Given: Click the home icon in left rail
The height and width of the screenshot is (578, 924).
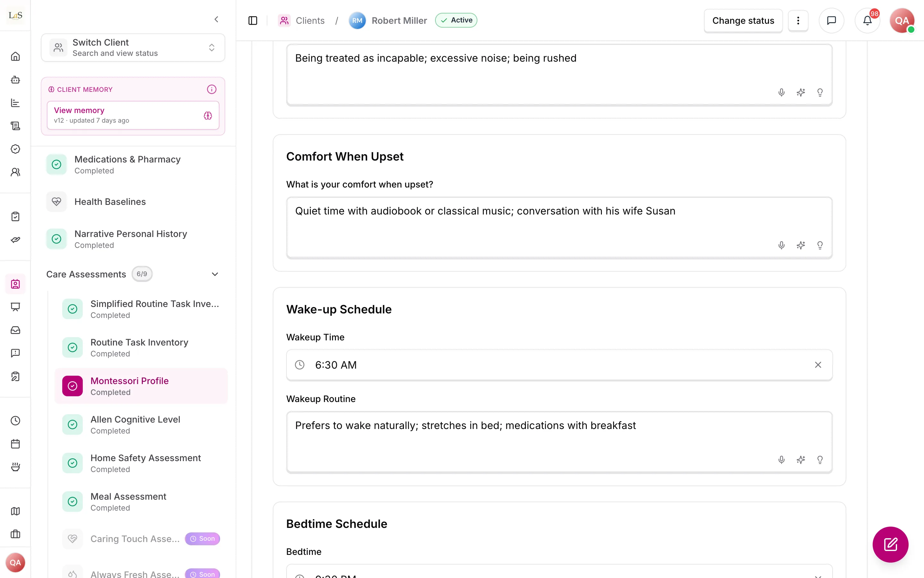Looking at the screenshot, I should click(15, 57).
